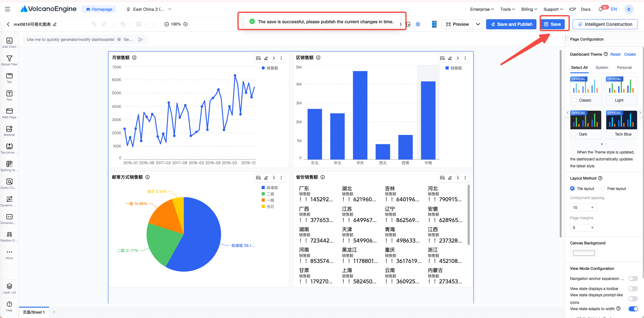Viewport: 644px width, 318px height.
Task: Expand the Preview dropdown arrow
Action: (478, 24)
